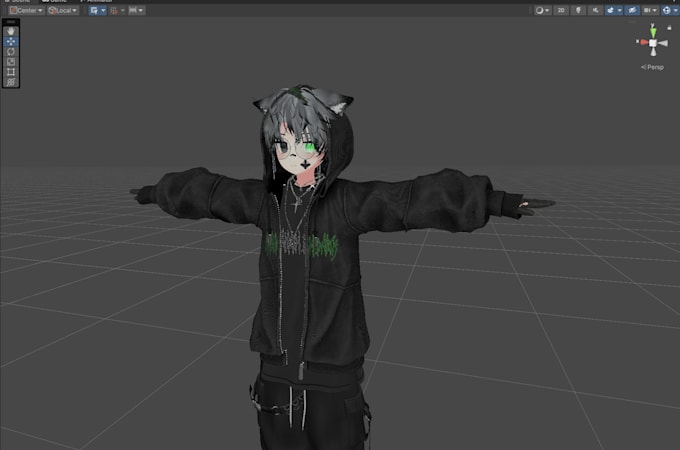Select the Hand view tool

pos(11,31)
